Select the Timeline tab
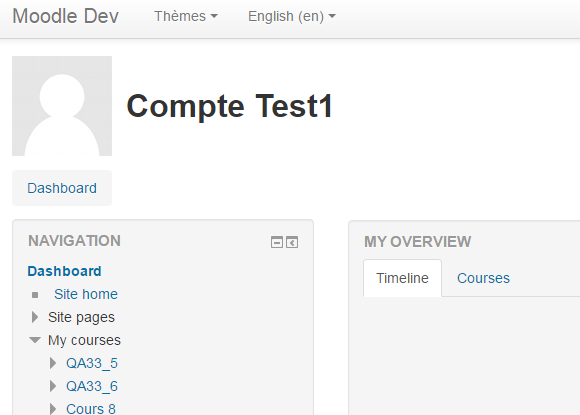Viewport: 580px width, 415px height. click(x=402, y=278)
